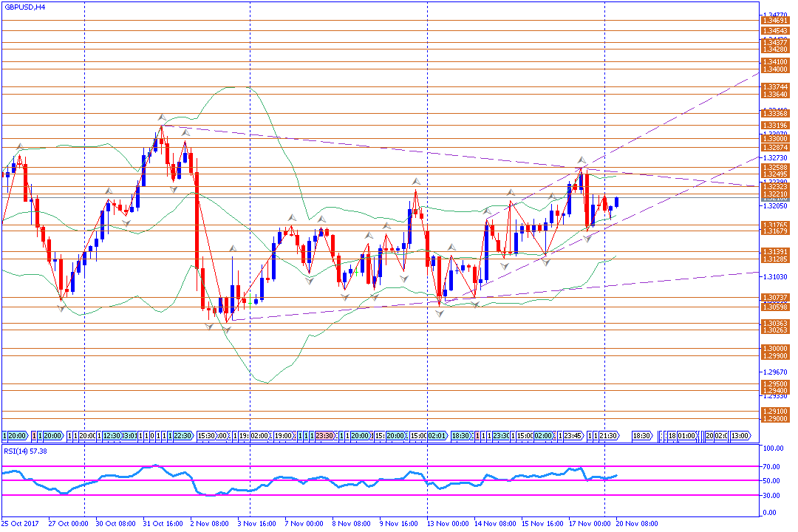This screenshot has width=798, height=532.
Task: Click the 1.34000 price level tag
Action: pyautogui.click(x=775, y=69)
